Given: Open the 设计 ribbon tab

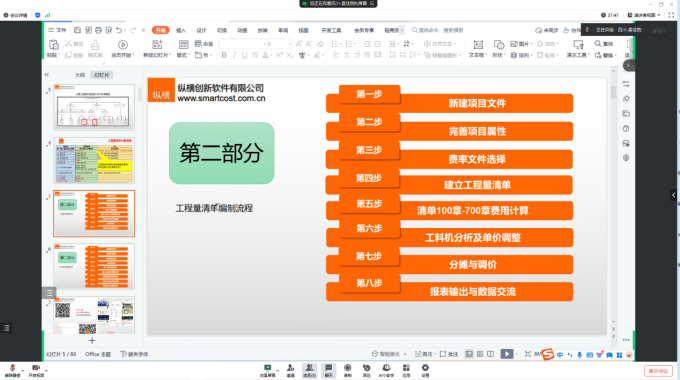Looking at the screenshot, I should (x=201, y=30).
